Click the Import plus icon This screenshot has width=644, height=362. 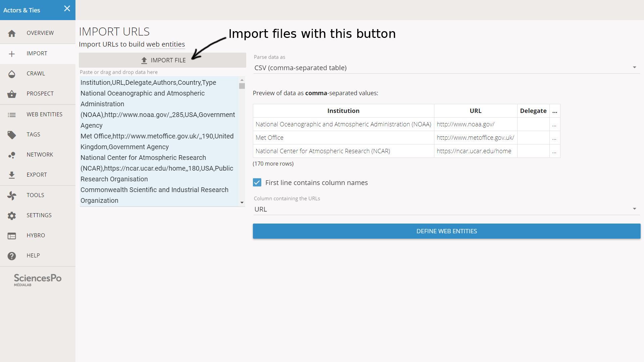click(12, 54)
